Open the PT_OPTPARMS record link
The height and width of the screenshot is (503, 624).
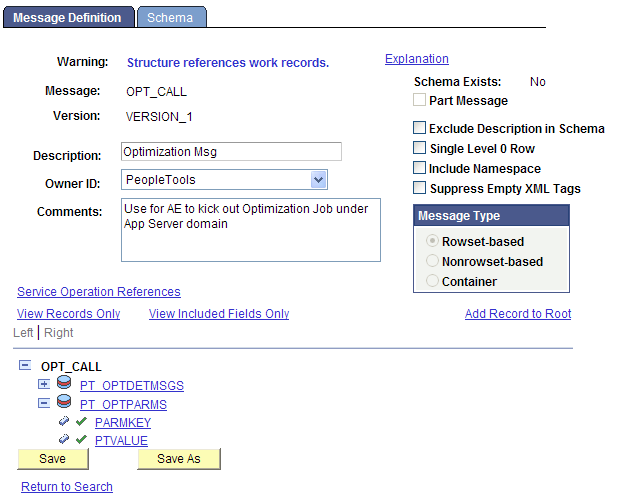[x=123, y=405]
